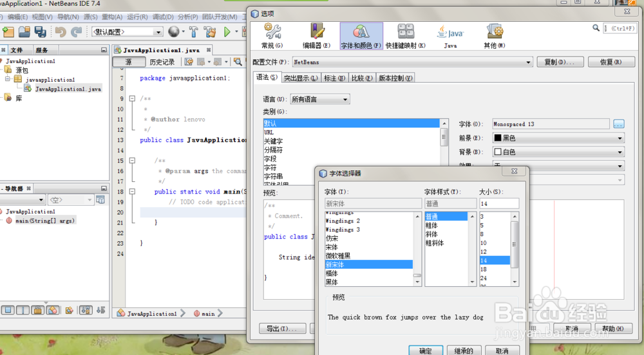Click the globe browser icon in toolbar
644x355 pixels.
(174, 32)
